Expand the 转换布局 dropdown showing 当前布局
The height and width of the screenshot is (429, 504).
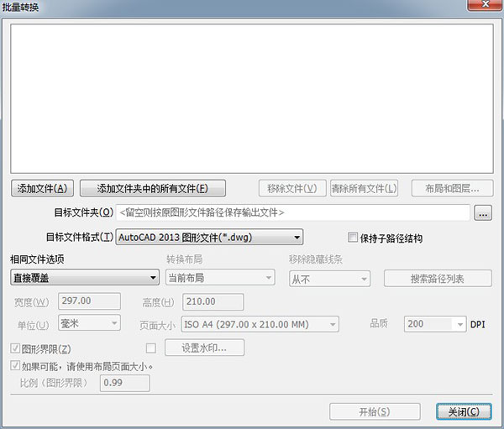[219, 278]
